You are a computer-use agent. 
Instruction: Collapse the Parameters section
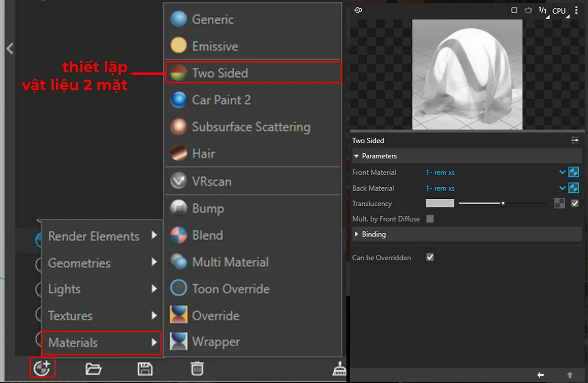click(x=356, y=156)
